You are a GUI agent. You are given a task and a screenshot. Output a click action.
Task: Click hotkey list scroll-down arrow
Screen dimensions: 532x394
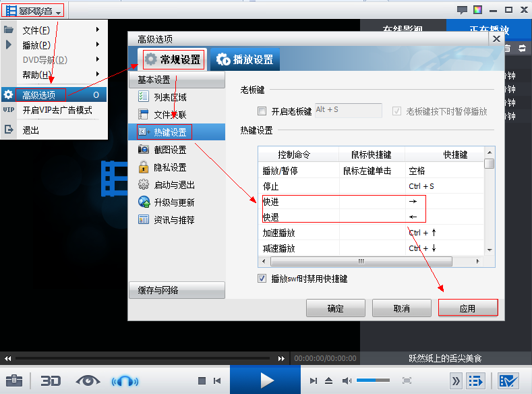(x=490, y=250)
